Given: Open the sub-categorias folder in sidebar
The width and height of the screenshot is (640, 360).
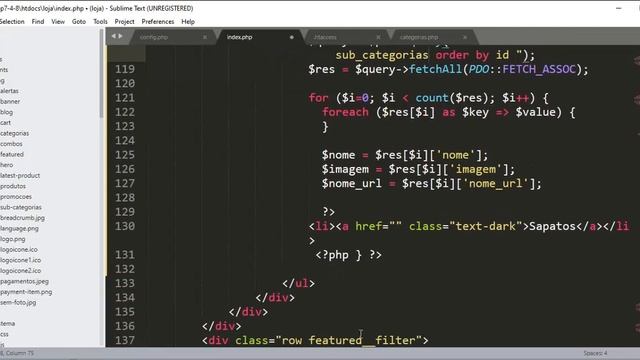Looking at the screenshot, I should (x=21, y=207).
